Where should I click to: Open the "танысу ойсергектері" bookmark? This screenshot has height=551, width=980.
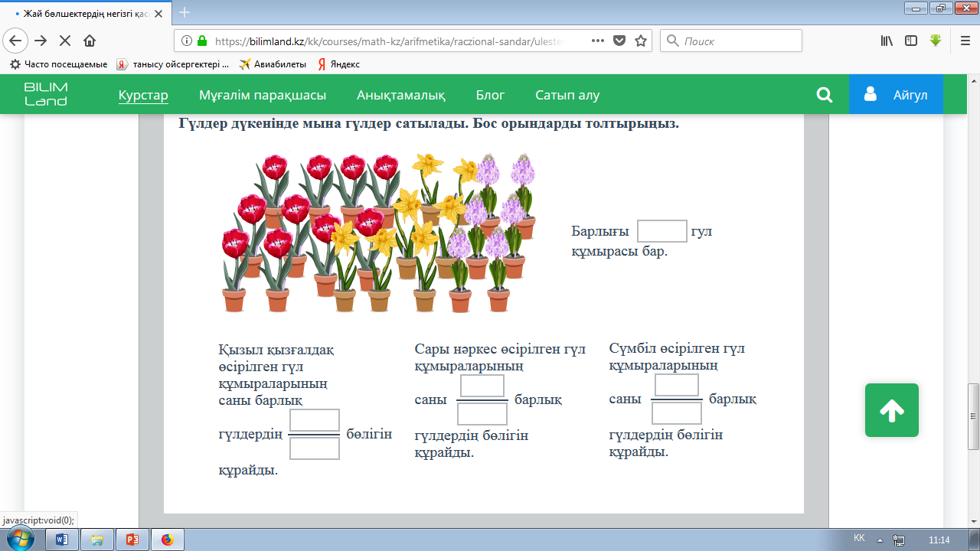[x=173, y=64]
